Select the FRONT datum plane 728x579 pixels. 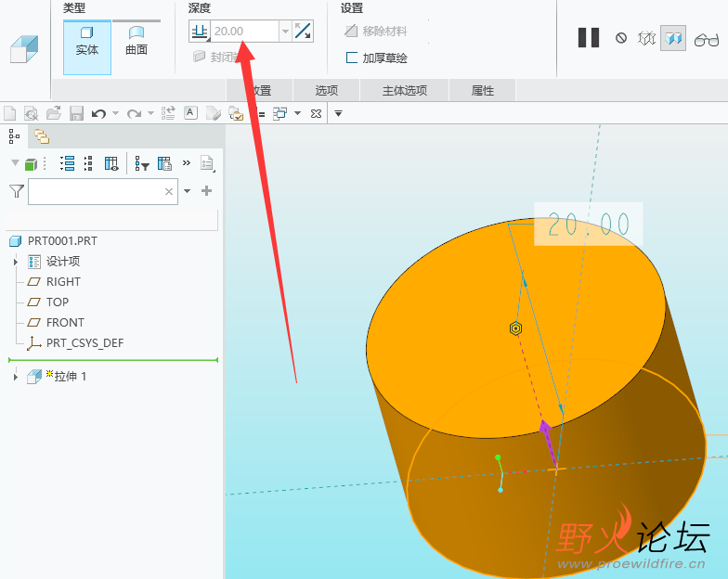(x=65, y=323)
